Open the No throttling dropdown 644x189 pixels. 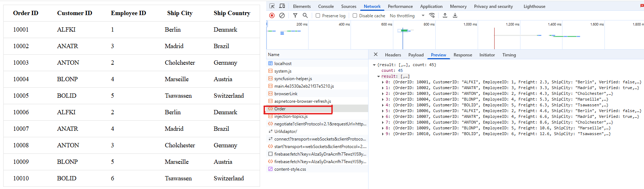click(407, 16)
